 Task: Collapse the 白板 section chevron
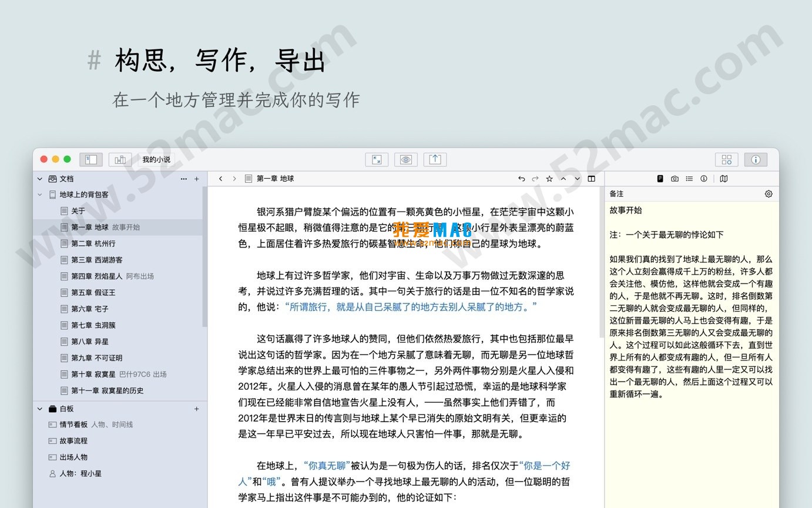pyautogui.click(x=39, y=409)
